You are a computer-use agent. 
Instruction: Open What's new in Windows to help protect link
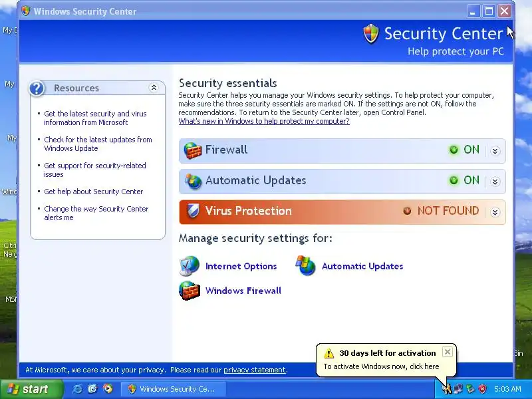click(264, 121)
